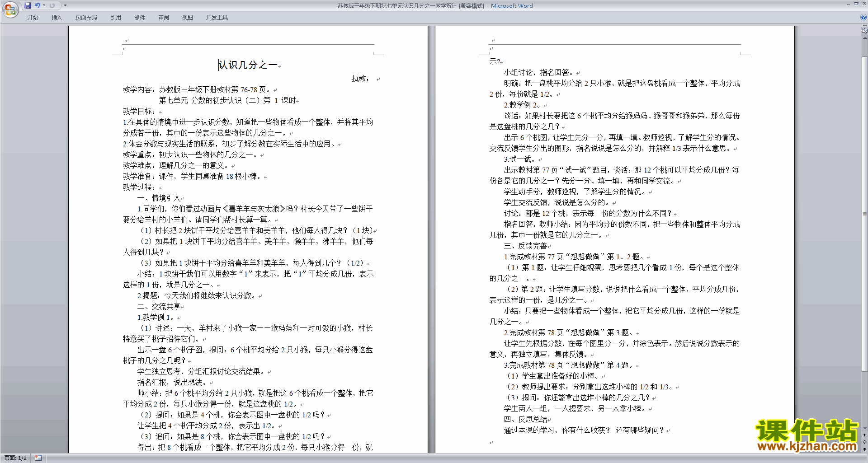The image size is (868, 463).
Task: Click the line 学生交流反馈，说说是怎么分的
Action: point(557,202)
